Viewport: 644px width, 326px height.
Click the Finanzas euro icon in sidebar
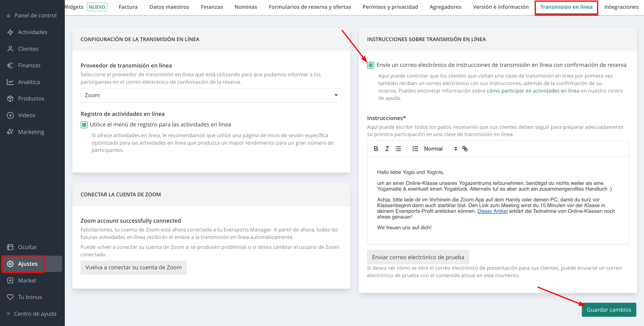tap(10, 65)
